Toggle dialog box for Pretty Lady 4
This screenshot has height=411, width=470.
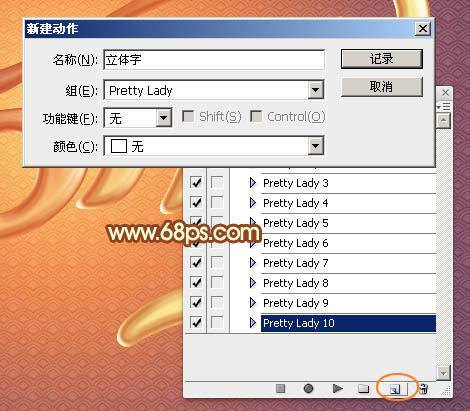217,202
